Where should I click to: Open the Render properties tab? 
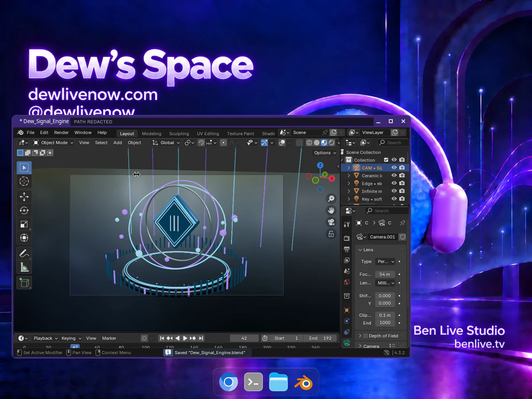(x=347, y=238)
